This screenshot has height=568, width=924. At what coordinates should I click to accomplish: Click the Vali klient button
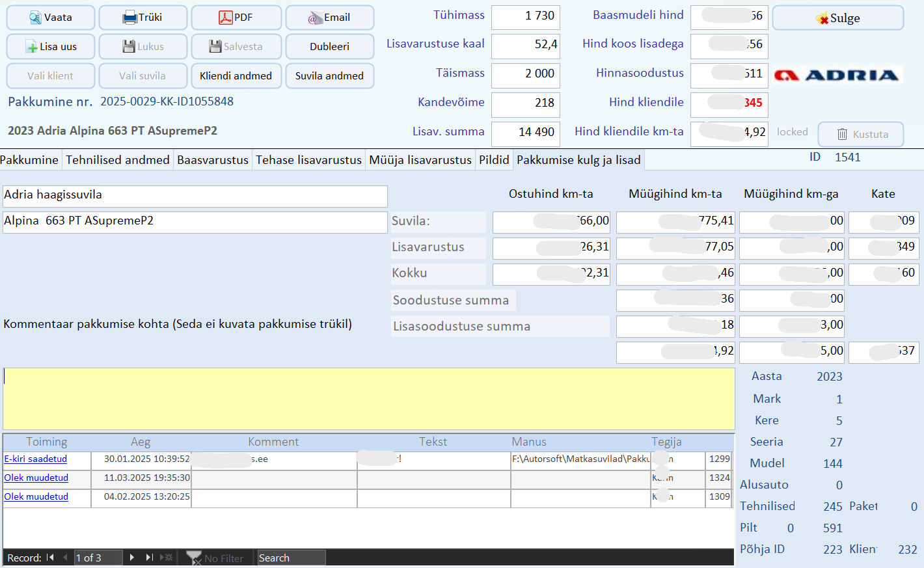51,76
